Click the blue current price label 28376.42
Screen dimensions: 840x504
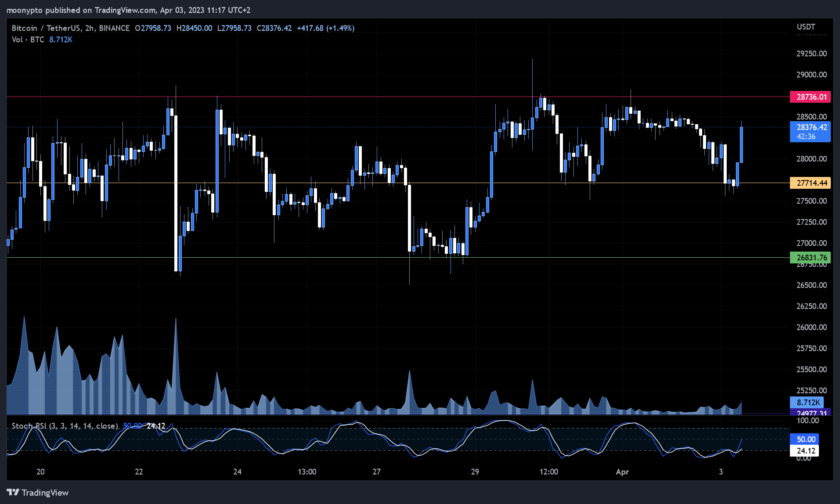[x=810, y=132]
